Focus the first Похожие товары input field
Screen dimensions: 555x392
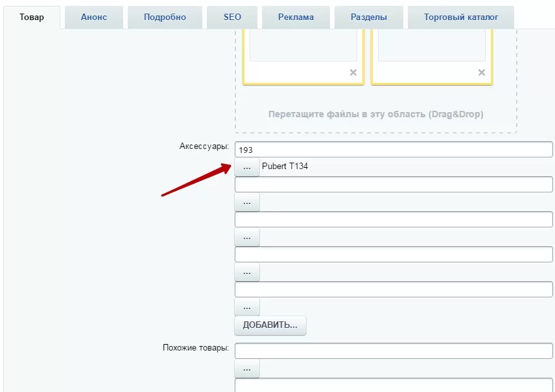tap(394, 351)
